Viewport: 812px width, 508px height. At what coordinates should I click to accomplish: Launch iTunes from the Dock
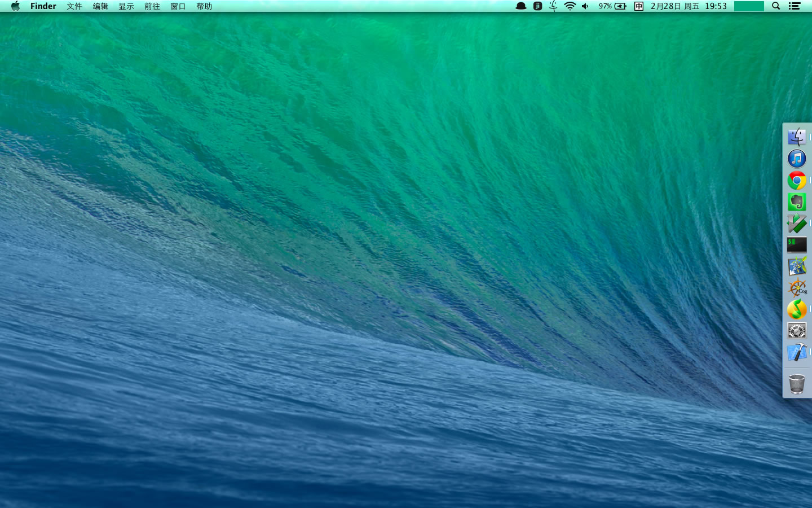(x=797, y=159)
